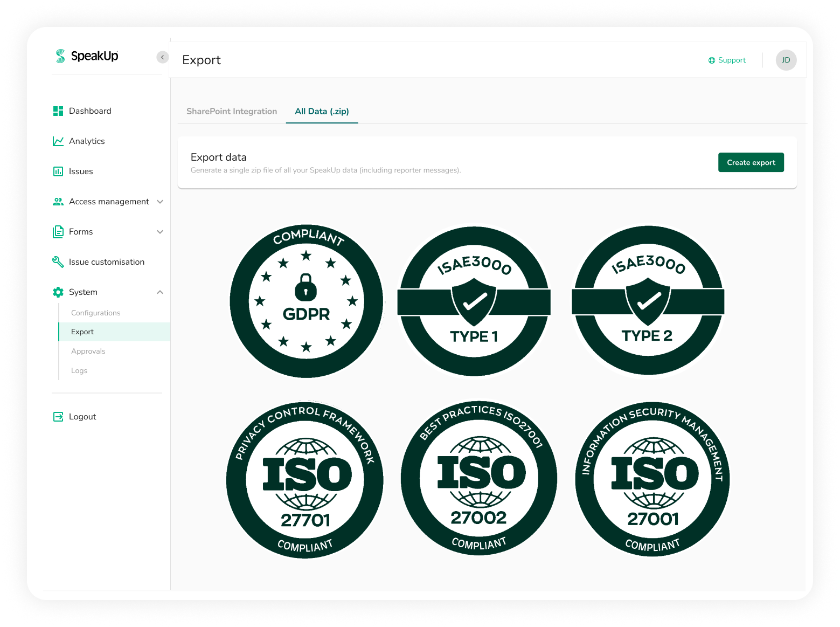Viewport: 840px width, 627px height.
Task: Open the JD user avatar
Action: pyautogui.click(x=786, y=60)
